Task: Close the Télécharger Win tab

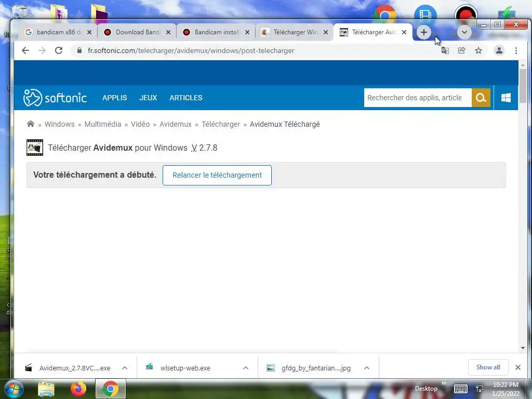Action: tap(326, 32)
